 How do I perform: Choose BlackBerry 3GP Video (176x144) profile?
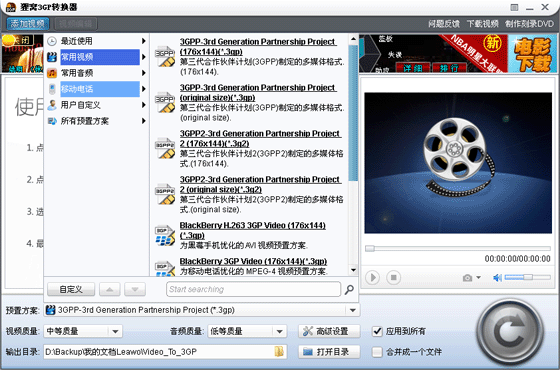(253, 261)
